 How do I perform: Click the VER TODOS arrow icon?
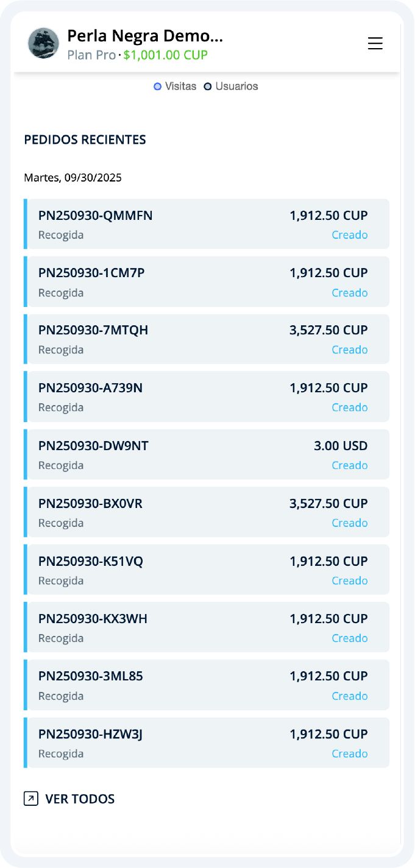tap(31, 799)
